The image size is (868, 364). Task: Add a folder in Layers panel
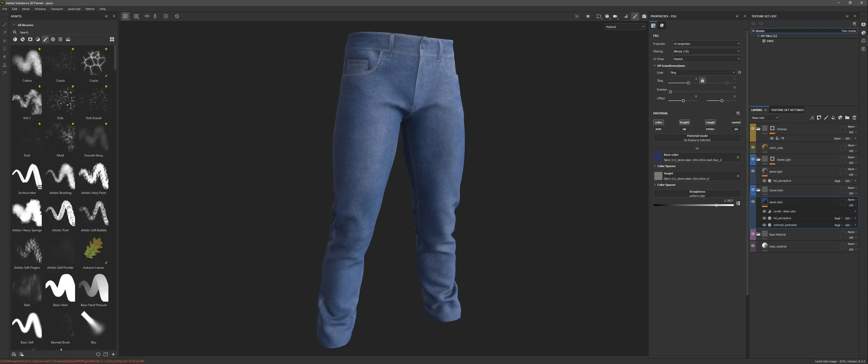click(x=847, y=118)
